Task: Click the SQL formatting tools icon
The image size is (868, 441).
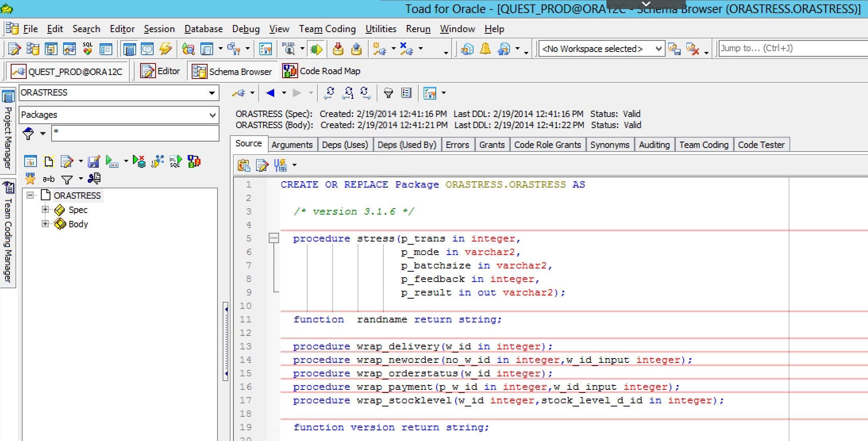Action: click(280, 165)
